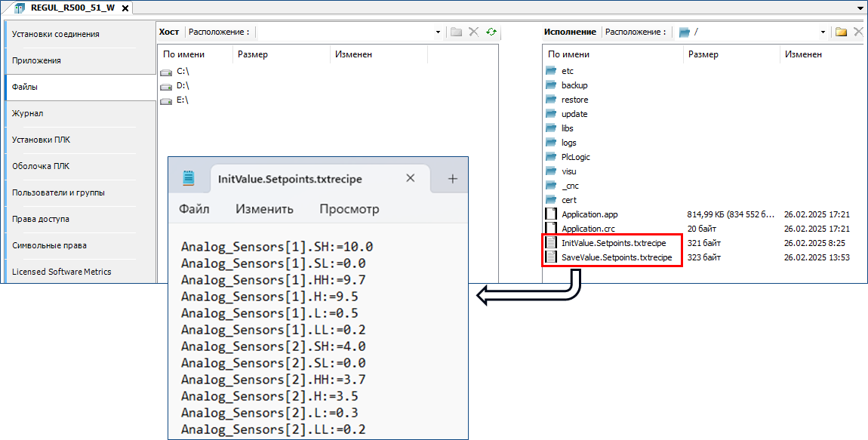Close the InitValue.Setpoints.txtrecipe Notepad tab
868x440 pixels.
pyautogui.click(x=411, y=179)
